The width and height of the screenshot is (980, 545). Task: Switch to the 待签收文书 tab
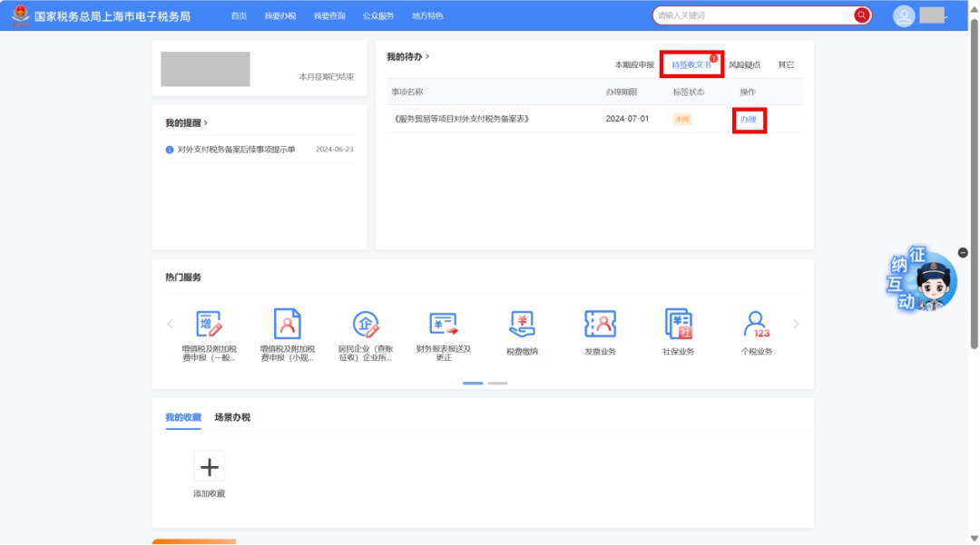[x=691, y=65]
